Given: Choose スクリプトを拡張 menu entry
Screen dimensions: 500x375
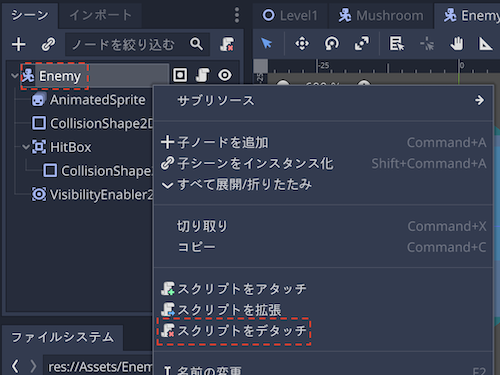Looking at the screenshot, I should click(323, 310).
